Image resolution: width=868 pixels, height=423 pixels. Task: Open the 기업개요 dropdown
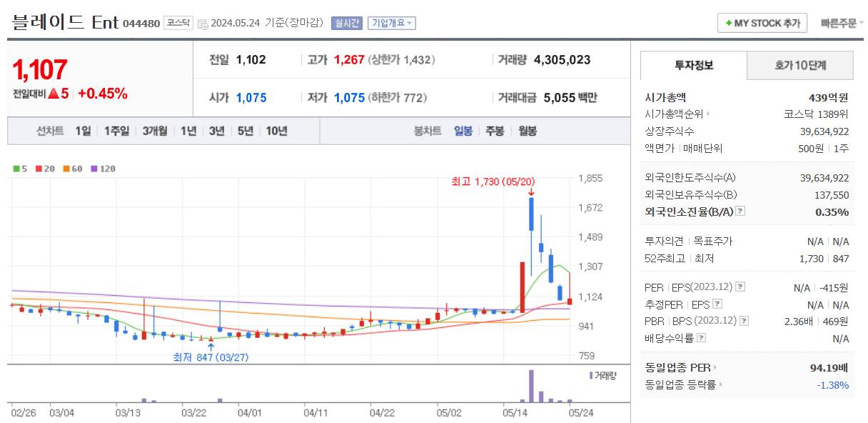point(391,22)
